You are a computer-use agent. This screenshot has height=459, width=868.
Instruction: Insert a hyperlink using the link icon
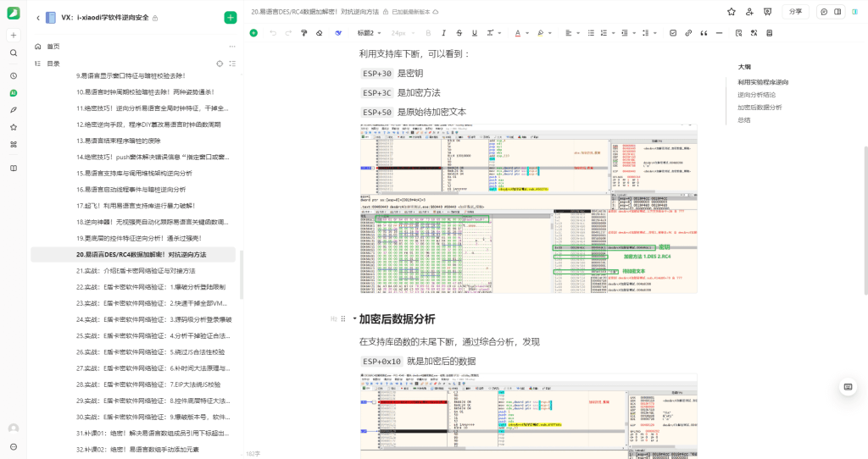(x=687, y=33)
